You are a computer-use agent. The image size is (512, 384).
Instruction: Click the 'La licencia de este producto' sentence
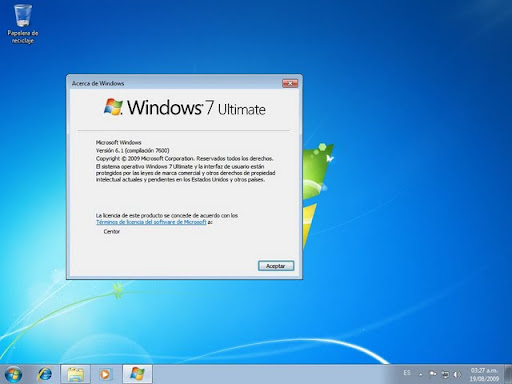click(x=167, y=215)
